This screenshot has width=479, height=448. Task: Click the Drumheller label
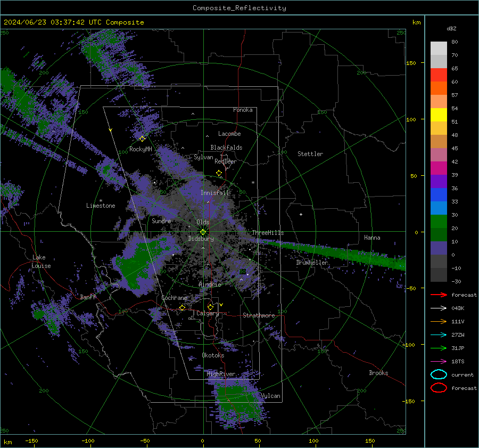312,263
